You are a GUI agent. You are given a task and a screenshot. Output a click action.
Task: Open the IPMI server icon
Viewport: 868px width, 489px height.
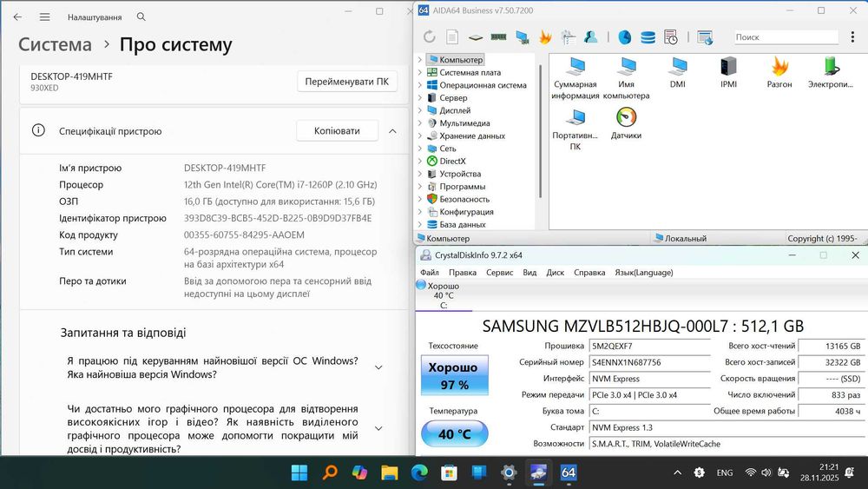click(728, 73)
